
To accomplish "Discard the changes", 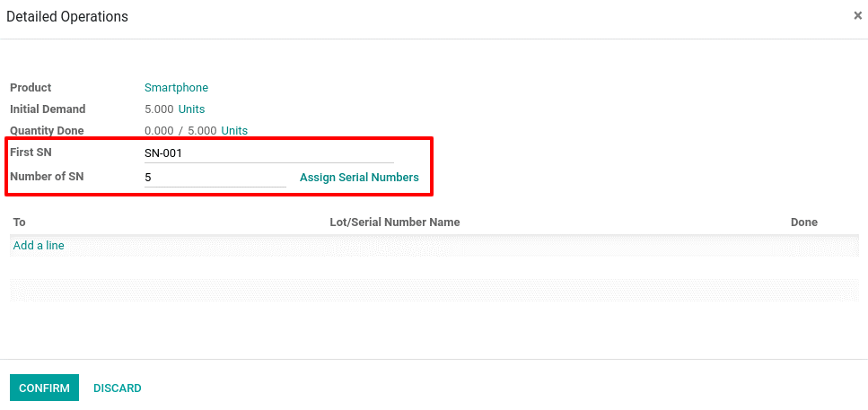I will pyautogui.click(x=118, y=388).
